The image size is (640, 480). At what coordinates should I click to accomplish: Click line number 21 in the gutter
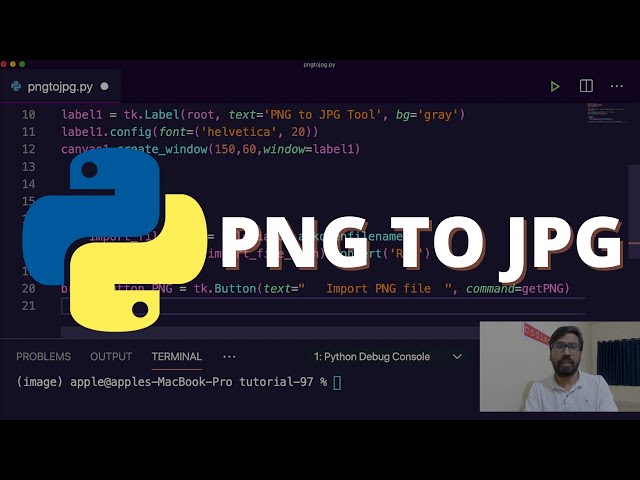click(x=29, y=306)
